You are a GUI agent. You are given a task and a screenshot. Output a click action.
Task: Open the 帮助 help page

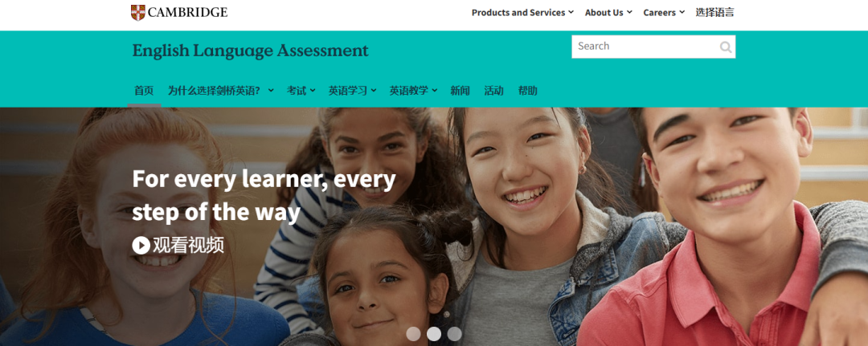(527, 91)
